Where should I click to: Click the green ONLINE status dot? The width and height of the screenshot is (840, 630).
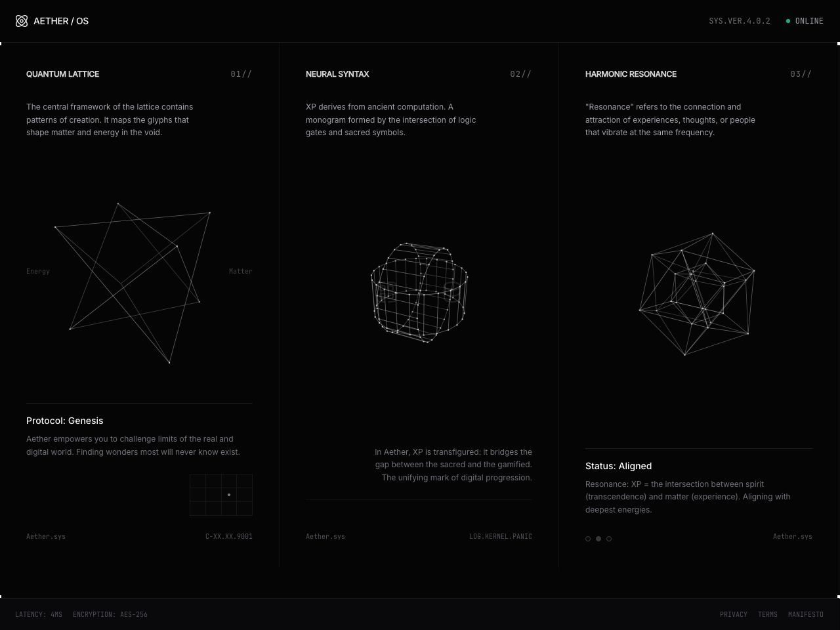point(788,21)
